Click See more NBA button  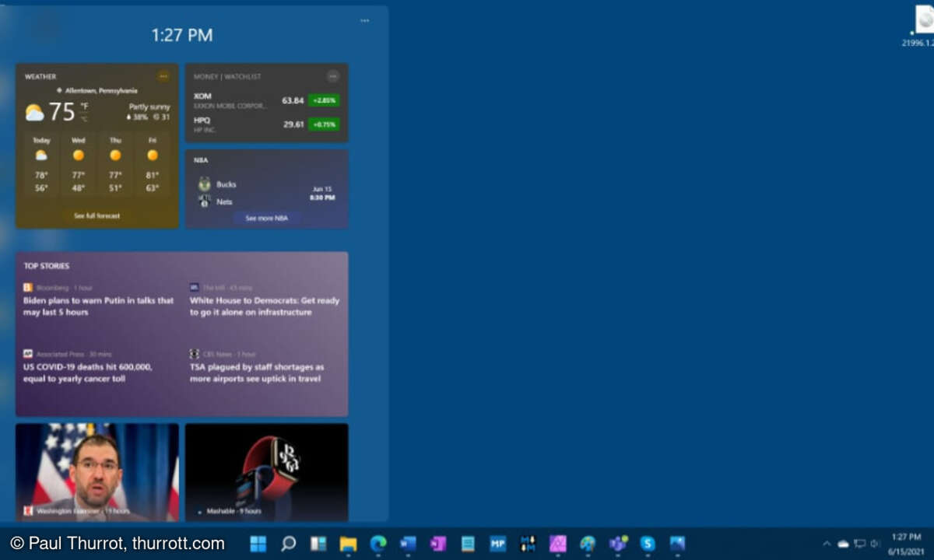[267, 219]
